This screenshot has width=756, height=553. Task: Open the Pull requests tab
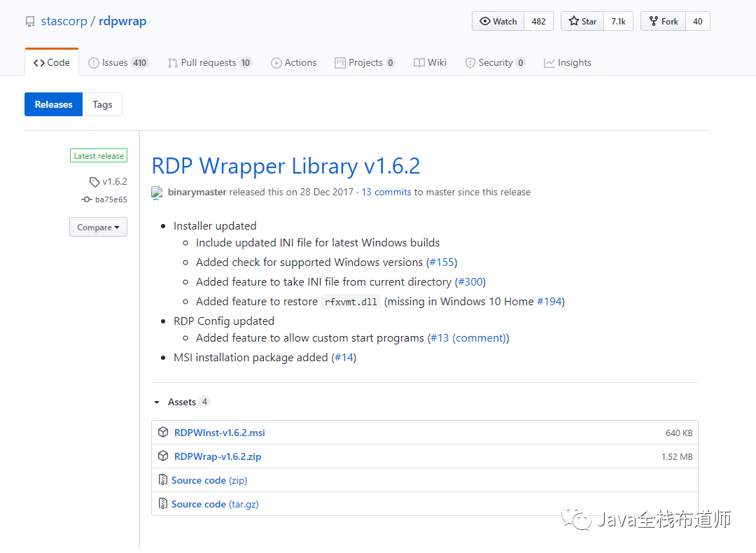[x=210, y=63]
